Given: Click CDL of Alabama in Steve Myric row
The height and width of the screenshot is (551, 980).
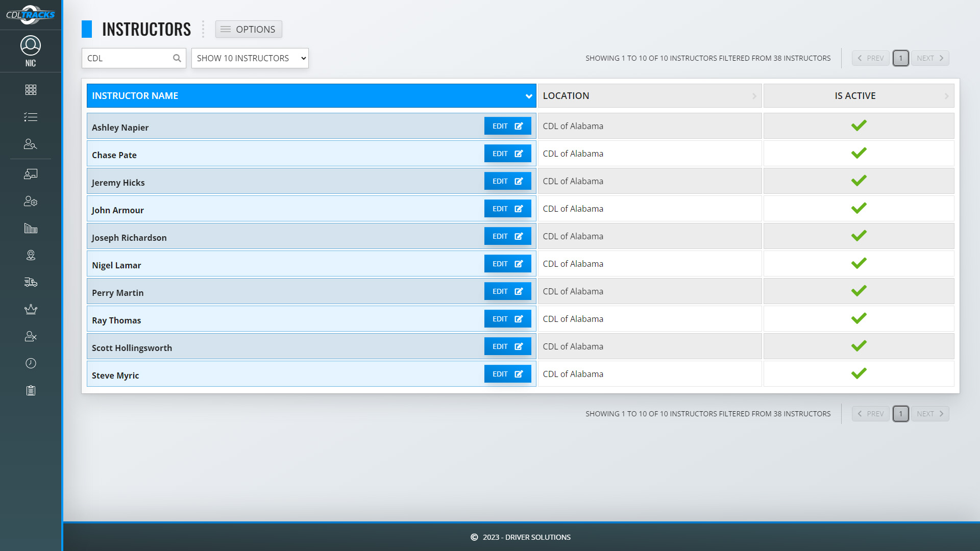Looking at the screenshot, I should tap(573, 374).
